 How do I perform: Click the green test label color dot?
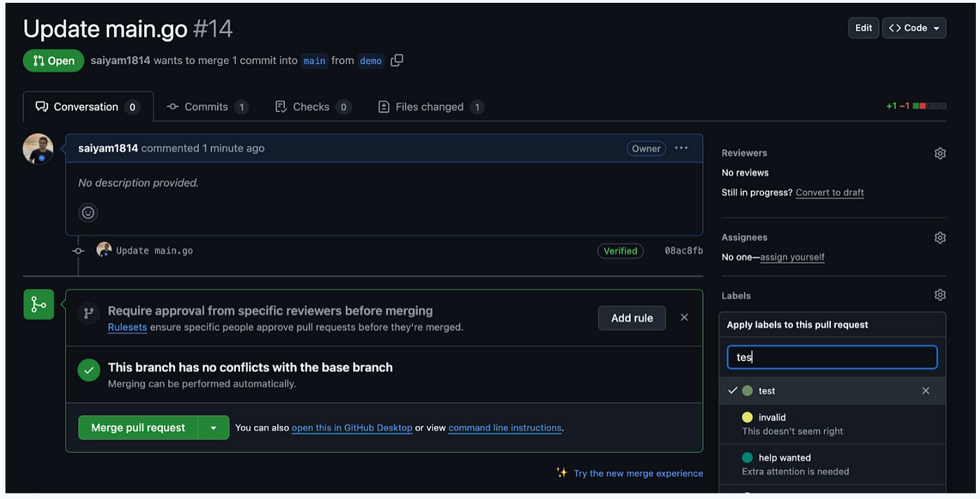pyautogui.click(x=747, y=391)
